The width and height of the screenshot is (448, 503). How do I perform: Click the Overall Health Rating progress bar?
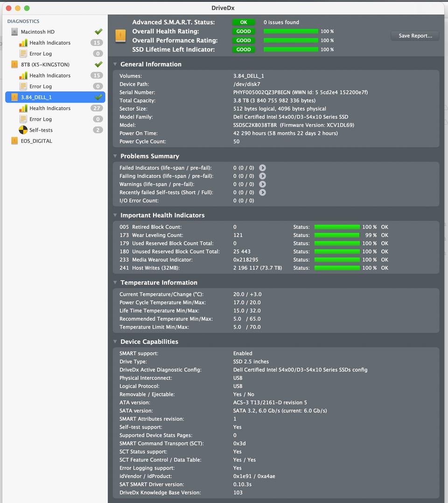point(291,31)
